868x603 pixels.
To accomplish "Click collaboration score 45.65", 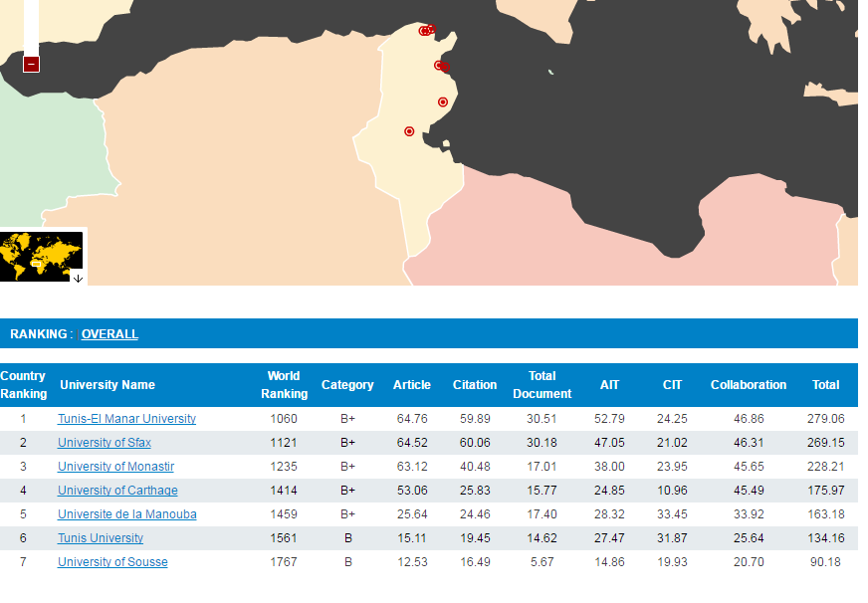I will 749,467.
